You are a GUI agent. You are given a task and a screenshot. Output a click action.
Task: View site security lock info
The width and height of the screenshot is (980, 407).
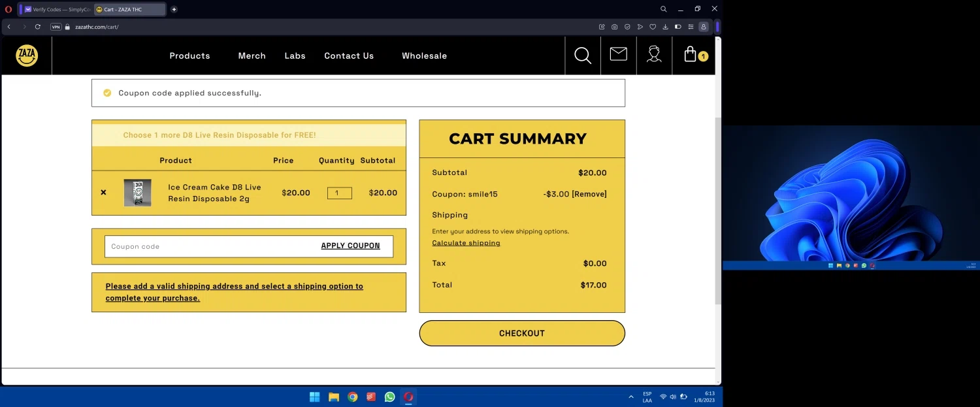click(68, 27)
